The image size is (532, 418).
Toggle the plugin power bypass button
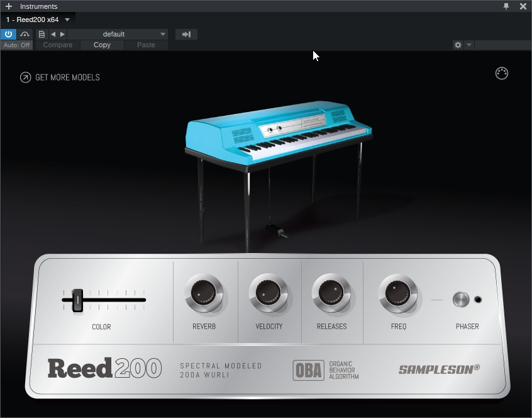point(9,34)
